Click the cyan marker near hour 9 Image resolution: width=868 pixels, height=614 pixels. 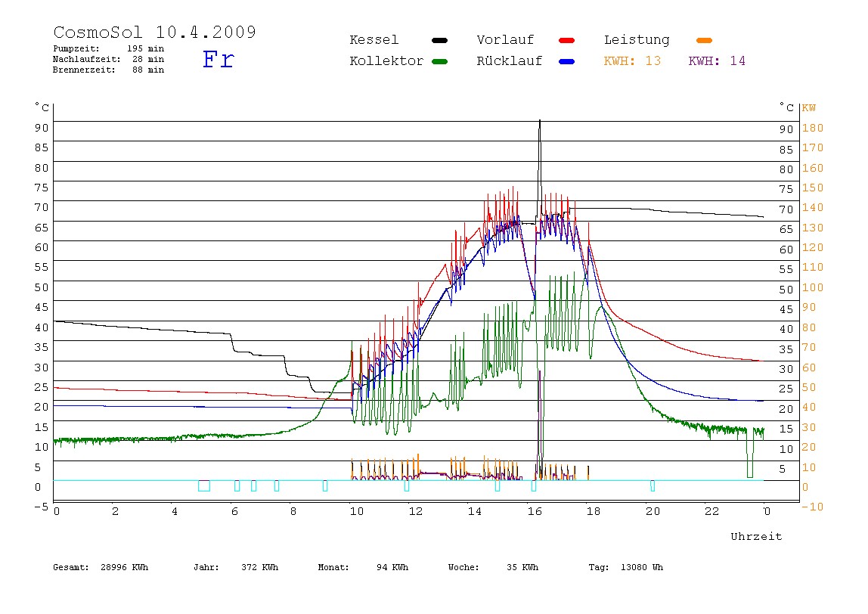click(325, 485)
